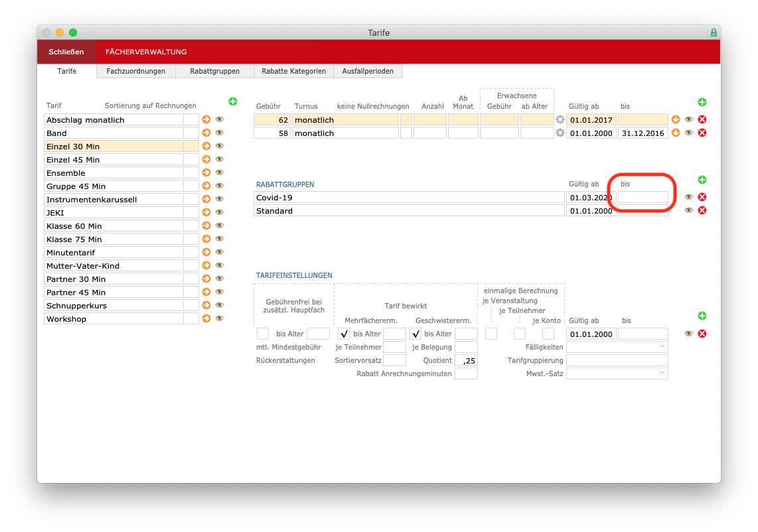Open orange arrow for Instrumentenkarussell
The height and width of the screenshot is (532, 758).
click(206, 199)
